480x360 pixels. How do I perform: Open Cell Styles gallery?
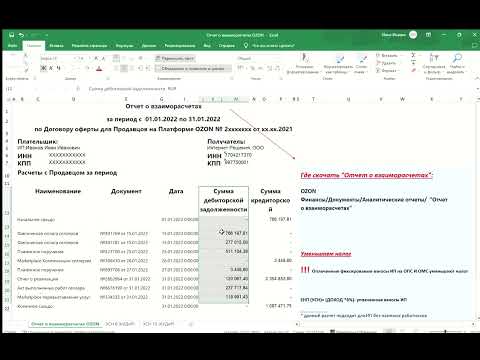362,64
